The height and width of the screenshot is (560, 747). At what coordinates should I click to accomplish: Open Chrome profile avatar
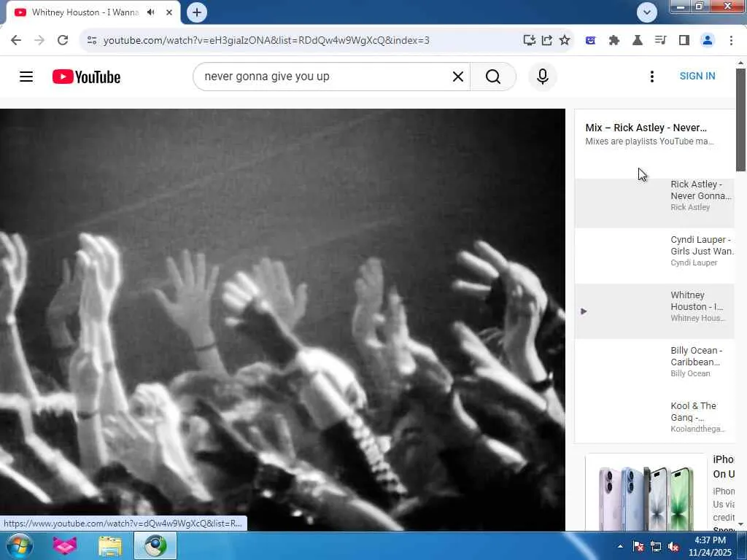708,41
